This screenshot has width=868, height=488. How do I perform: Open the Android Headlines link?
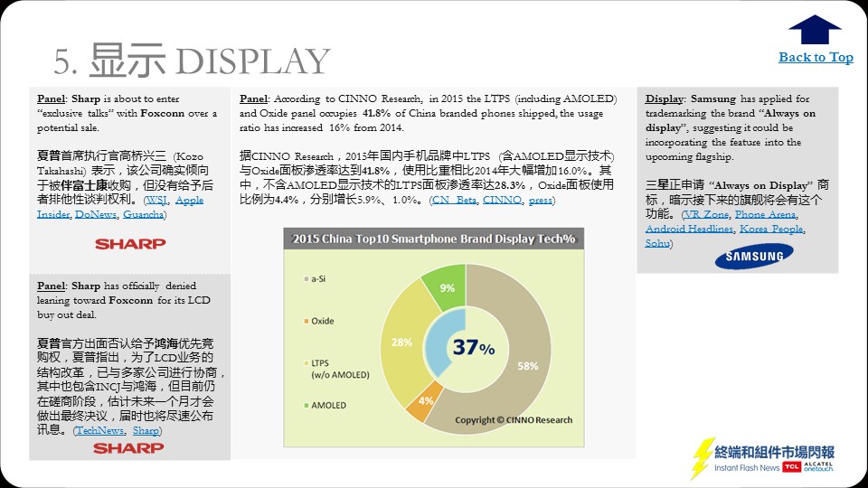coord(689,229)
